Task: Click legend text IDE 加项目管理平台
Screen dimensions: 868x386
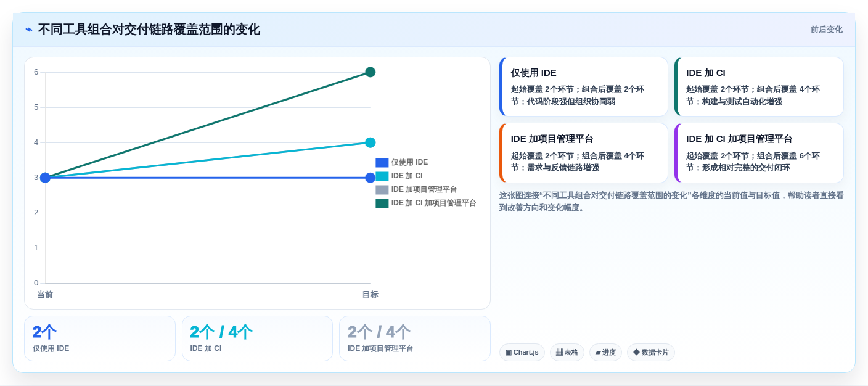Action: tap(424, 190)
